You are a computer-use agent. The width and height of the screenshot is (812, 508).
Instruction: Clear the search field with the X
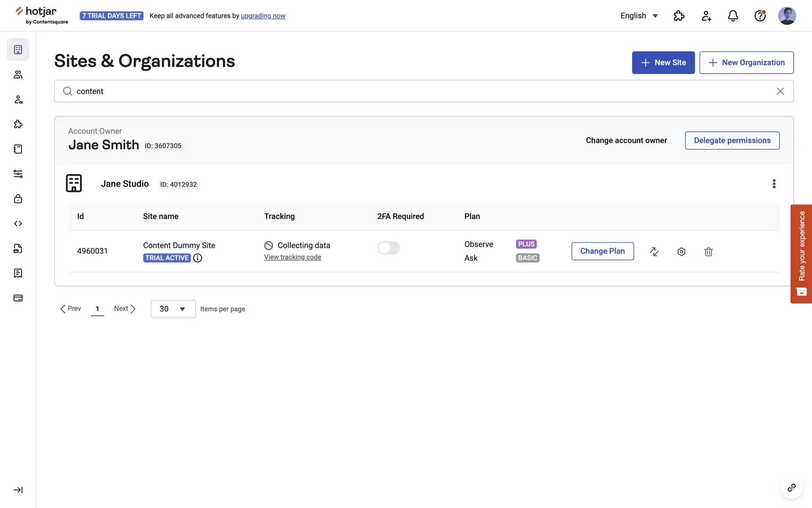click(780, 91)
